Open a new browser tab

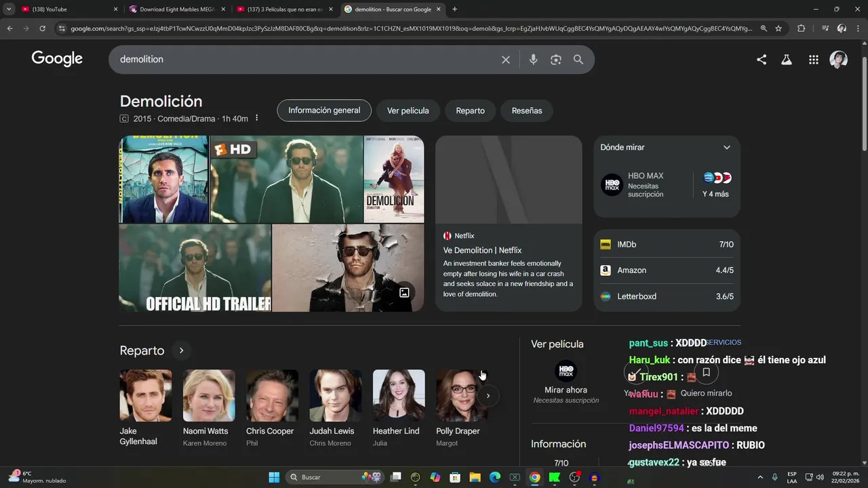454,9
